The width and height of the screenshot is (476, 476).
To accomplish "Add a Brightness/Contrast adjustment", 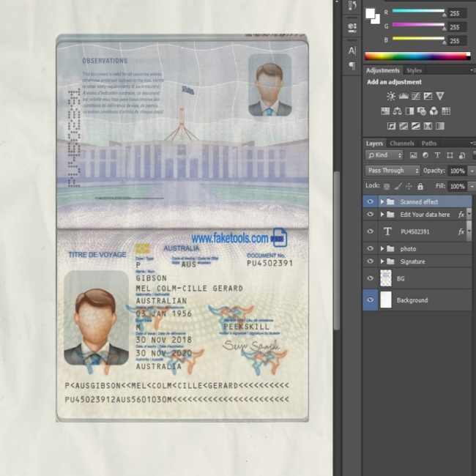I will [391, 96].
